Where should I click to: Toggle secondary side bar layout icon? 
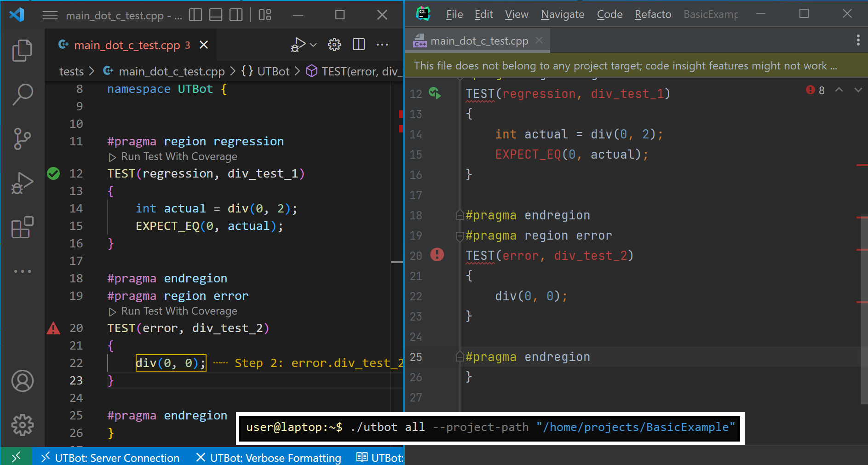point(236,15)
